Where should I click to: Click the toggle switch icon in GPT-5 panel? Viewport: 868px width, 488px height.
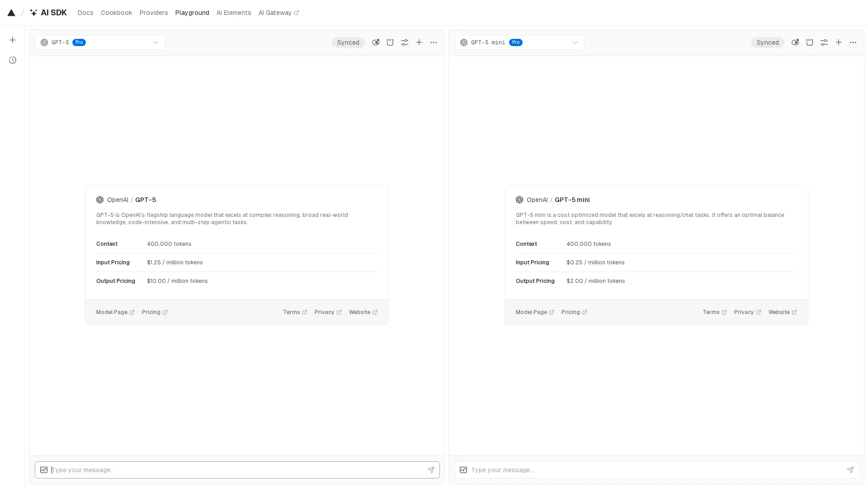(x=375, y=42)
